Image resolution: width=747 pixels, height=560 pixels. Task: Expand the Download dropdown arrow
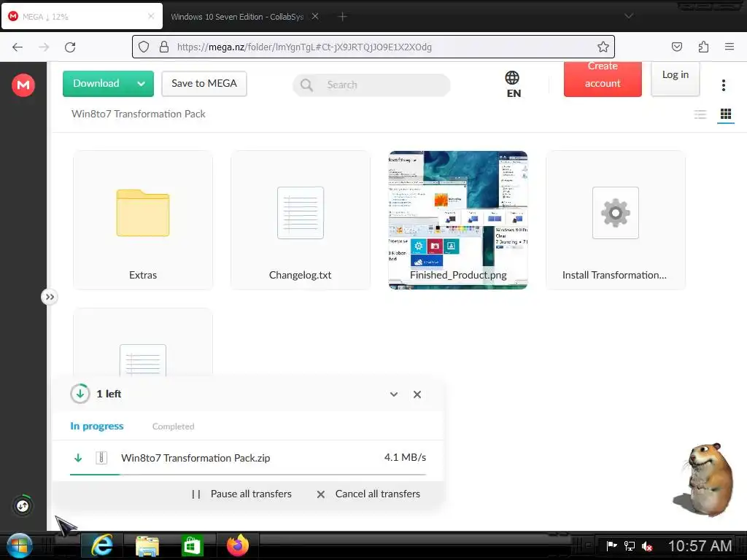tap(141, 84)
